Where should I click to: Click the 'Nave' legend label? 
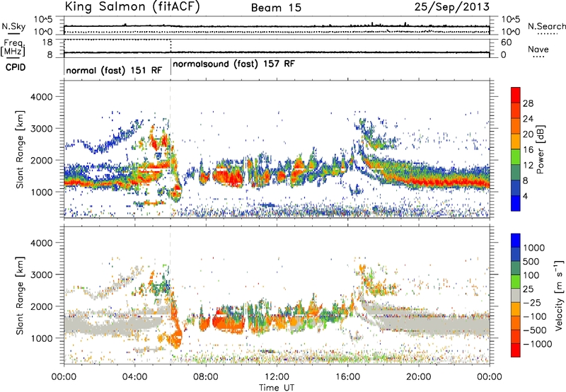point(538,49)
